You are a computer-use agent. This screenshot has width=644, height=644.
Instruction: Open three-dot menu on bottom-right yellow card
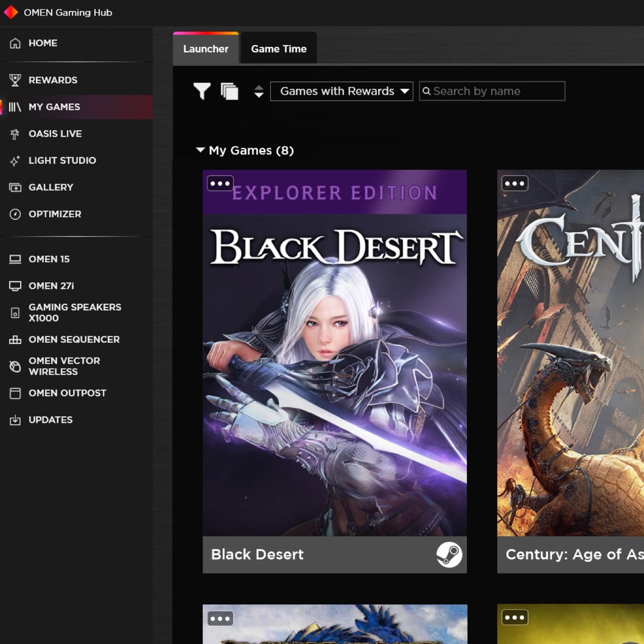coord(514,617)
